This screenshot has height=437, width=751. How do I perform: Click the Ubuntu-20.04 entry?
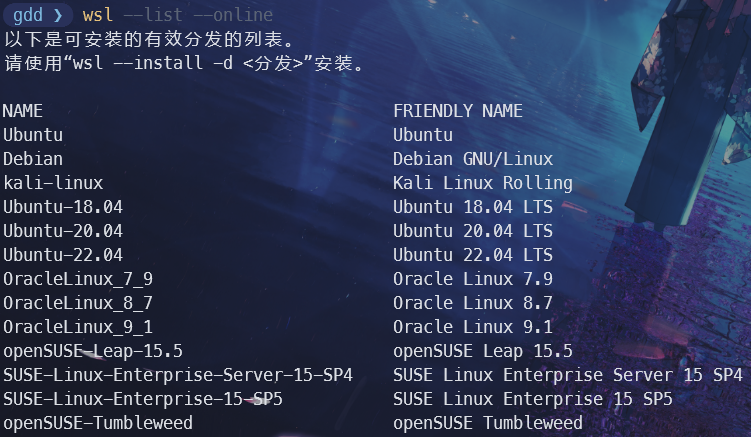63,231
